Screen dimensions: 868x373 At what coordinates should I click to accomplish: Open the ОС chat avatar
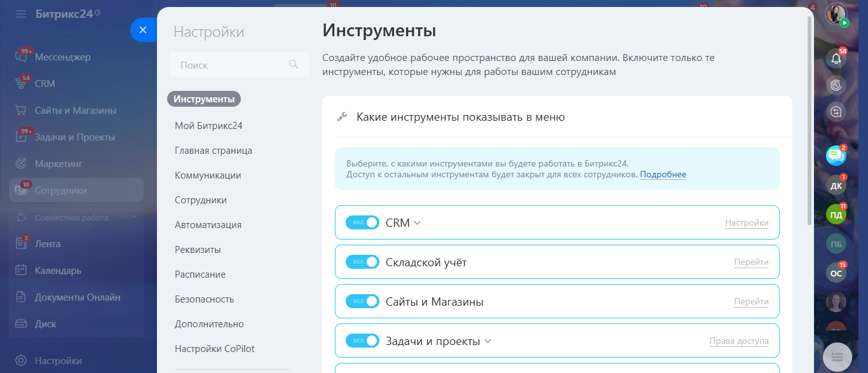pos(836,273)
